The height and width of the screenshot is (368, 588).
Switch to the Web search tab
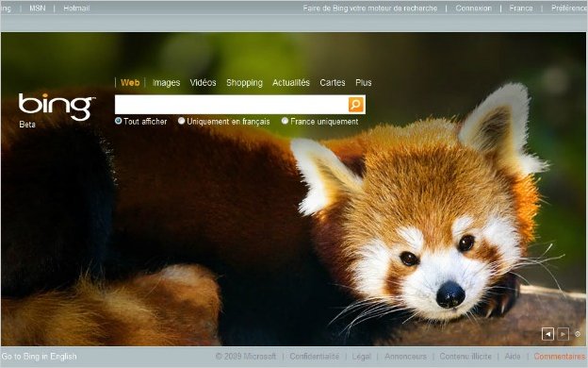pos(130,83)
